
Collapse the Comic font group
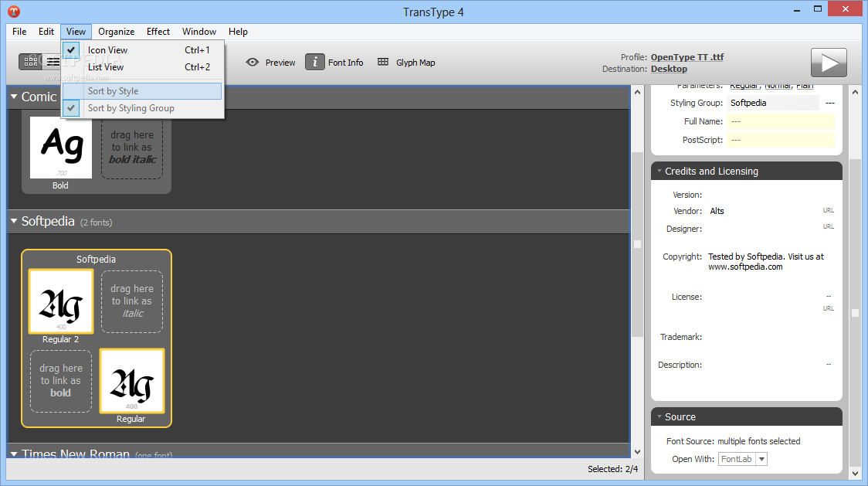click(x=14, y=97)
